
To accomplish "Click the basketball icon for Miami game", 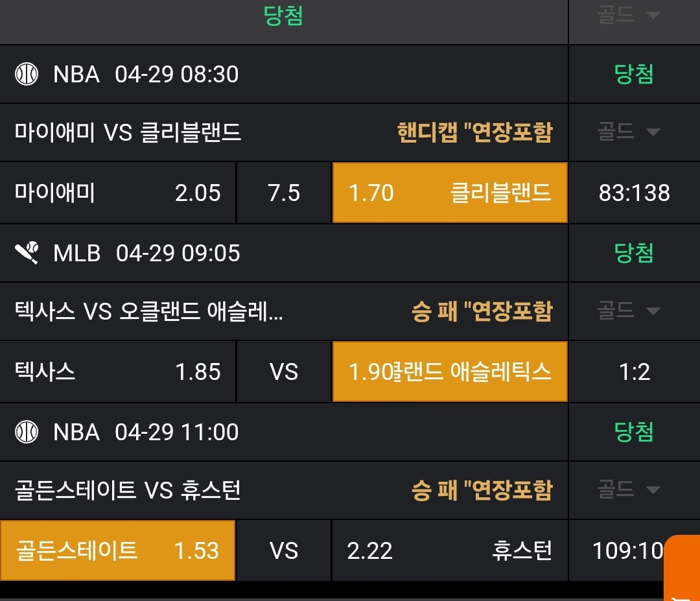I will coord(27,75).
